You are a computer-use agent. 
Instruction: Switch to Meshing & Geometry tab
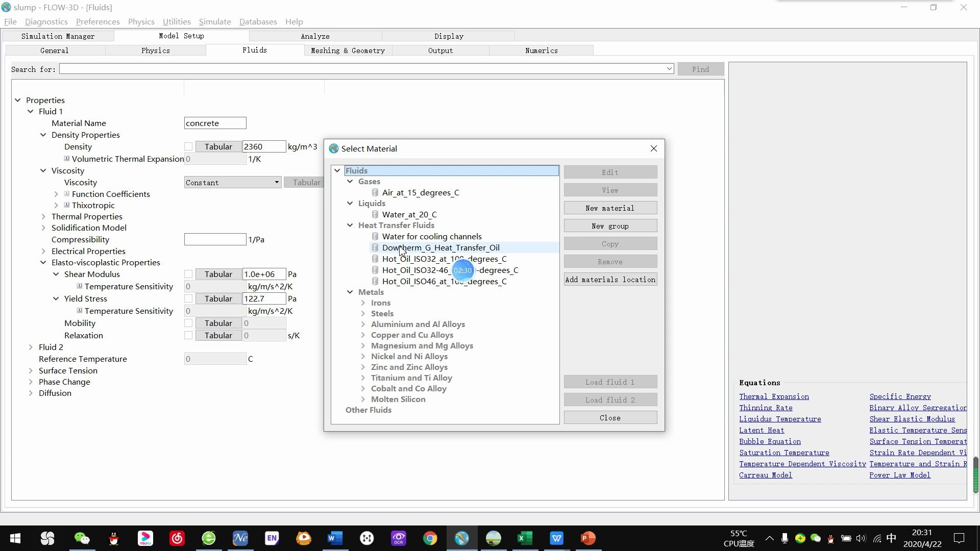coord(348,51)
